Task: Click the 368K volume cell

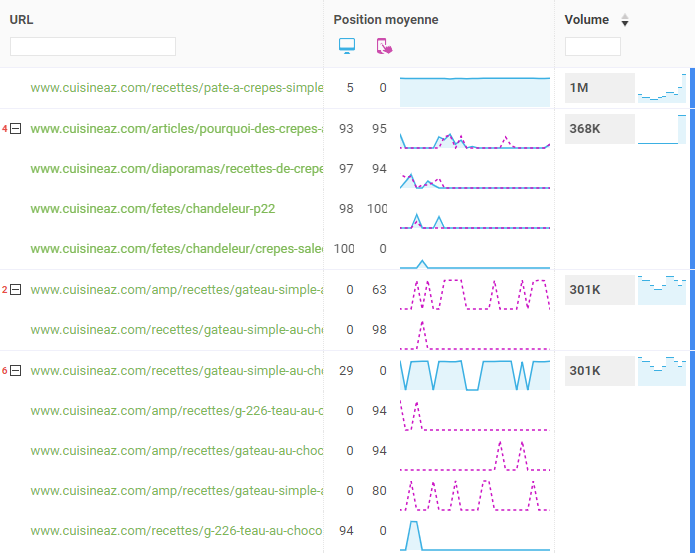Action: pyautogui.click(x=600, y=129)
